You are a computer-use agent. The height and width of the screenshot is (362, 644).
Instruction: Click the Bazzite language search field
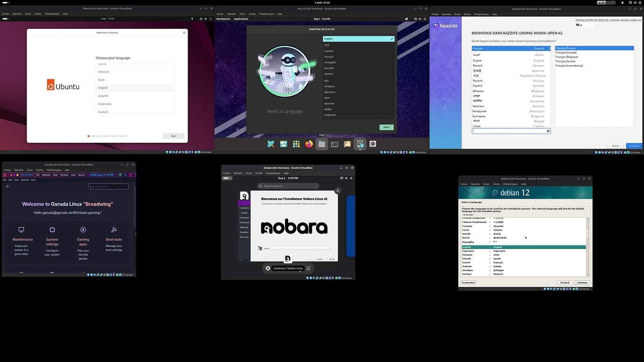pos(509,131)
